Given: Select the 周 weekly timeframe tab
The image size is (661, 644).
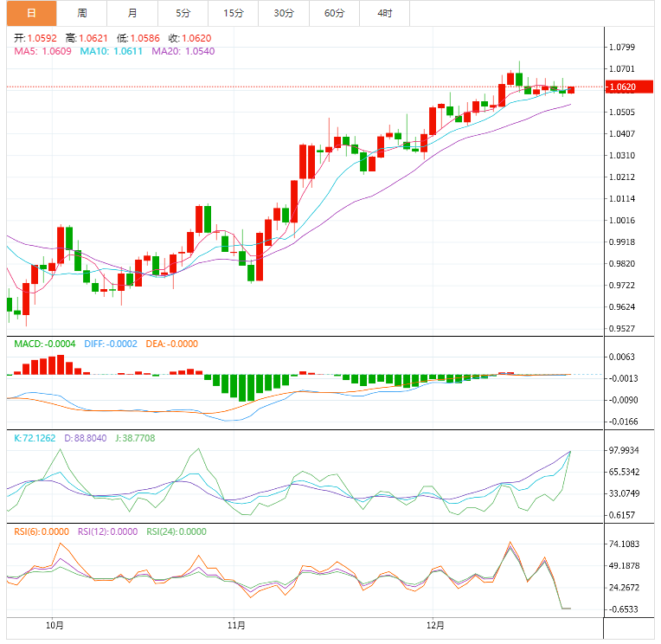Looking at the screenshot, I should pos(81,13).
